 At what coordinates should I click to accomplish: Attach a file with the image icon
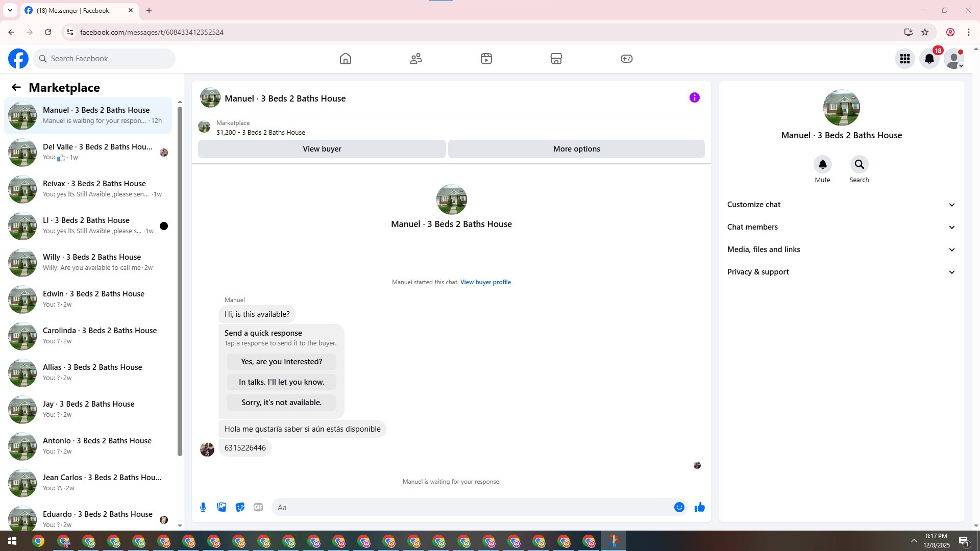click(x=222, y=507)
